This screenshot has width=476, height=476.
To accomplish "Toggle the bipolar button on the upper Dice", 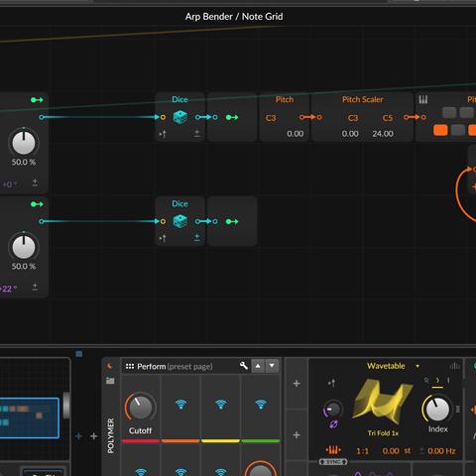I will [x=197, y=133].
